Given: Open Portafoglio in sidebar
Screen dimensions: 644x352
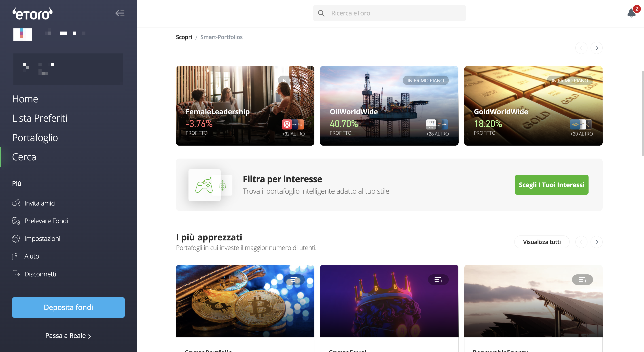Looking at the screenshot, I should click(35, 138).
